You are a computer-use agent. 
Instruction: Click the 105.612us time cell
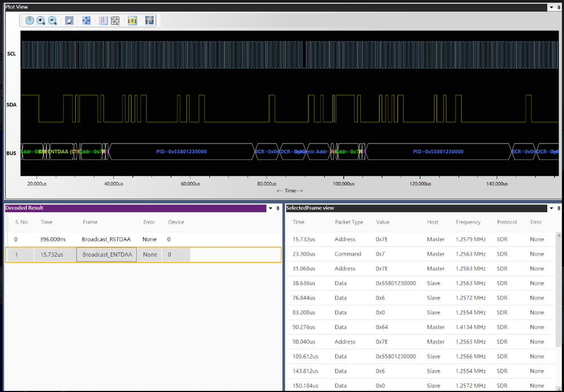[x=305, y=356]
